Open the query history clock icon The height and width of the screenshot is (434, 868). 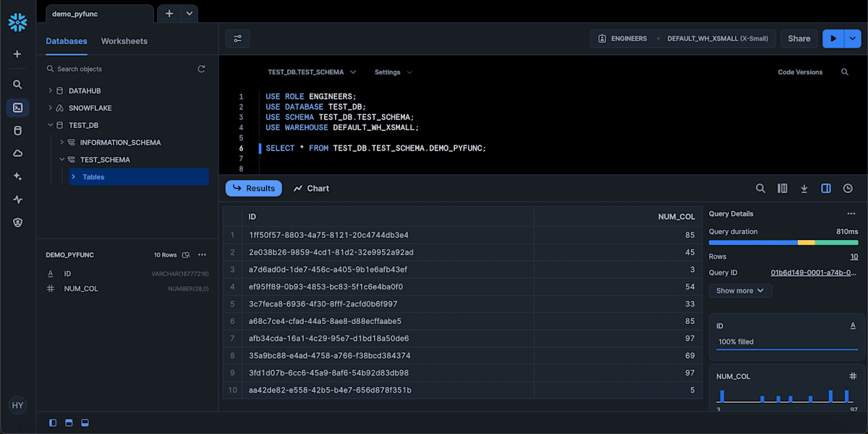tap(848, 188)
